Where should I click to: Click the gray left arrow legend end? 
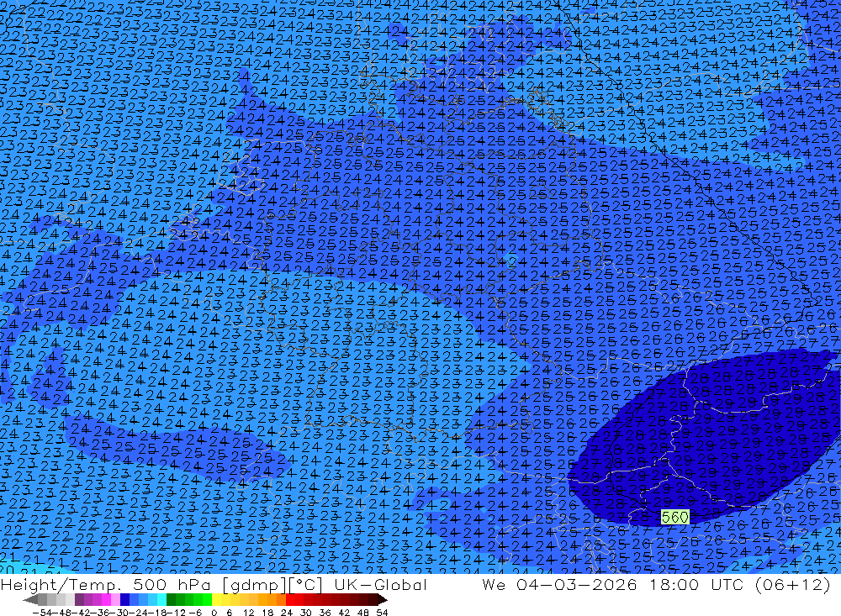30,599
